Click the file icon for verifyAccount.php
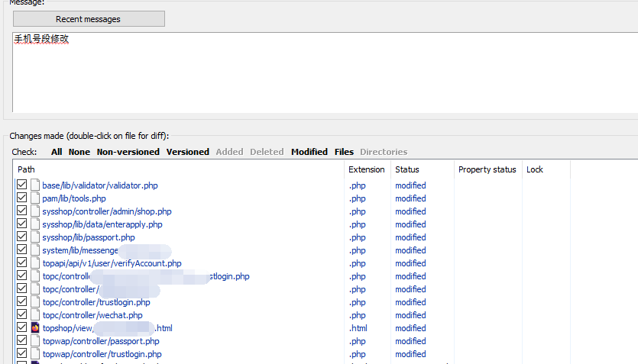The width and height of the screenshot is (638, 364). [35, 263]
